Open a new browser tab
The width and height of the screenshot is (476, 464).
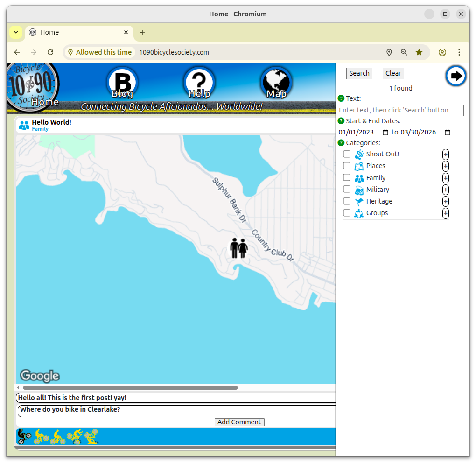click(142, 32)
